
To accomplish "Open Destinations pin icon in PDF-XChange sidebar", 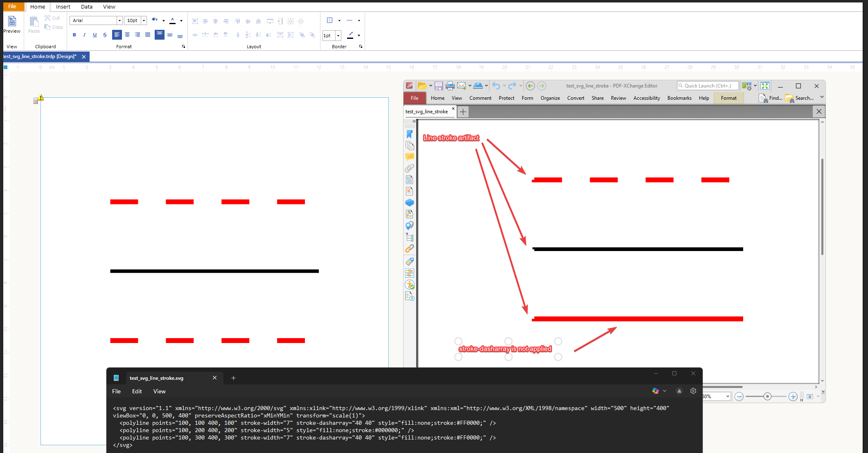I will 410,226.
